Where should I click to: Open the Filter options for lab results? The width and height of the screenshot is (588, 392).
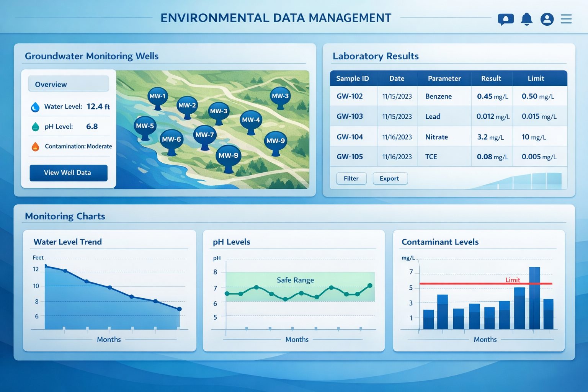click(351, 178)
